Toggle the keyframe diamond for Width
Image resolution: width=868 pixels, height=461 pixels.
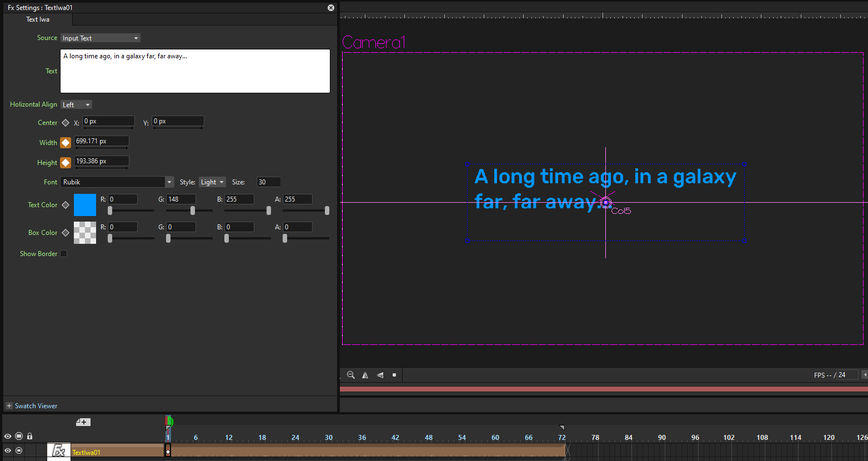66,143
